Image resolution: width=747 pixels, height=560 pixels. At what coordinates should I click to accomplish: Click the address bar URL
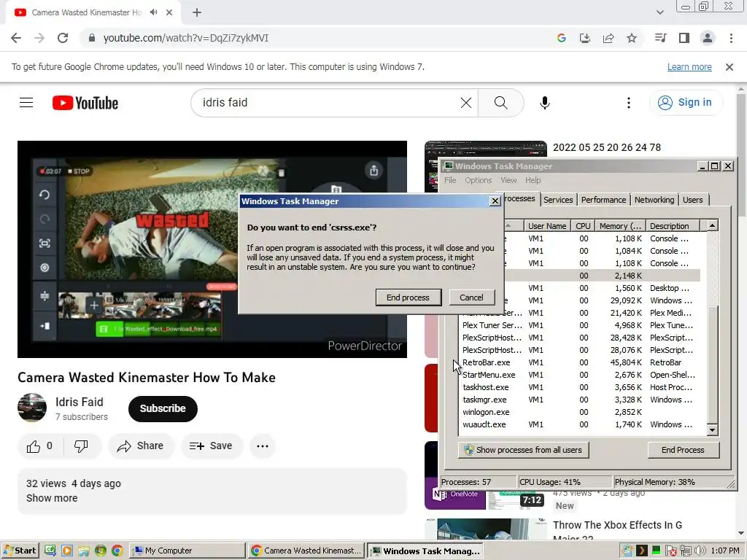pyautogui.click(x=186, y=38)
